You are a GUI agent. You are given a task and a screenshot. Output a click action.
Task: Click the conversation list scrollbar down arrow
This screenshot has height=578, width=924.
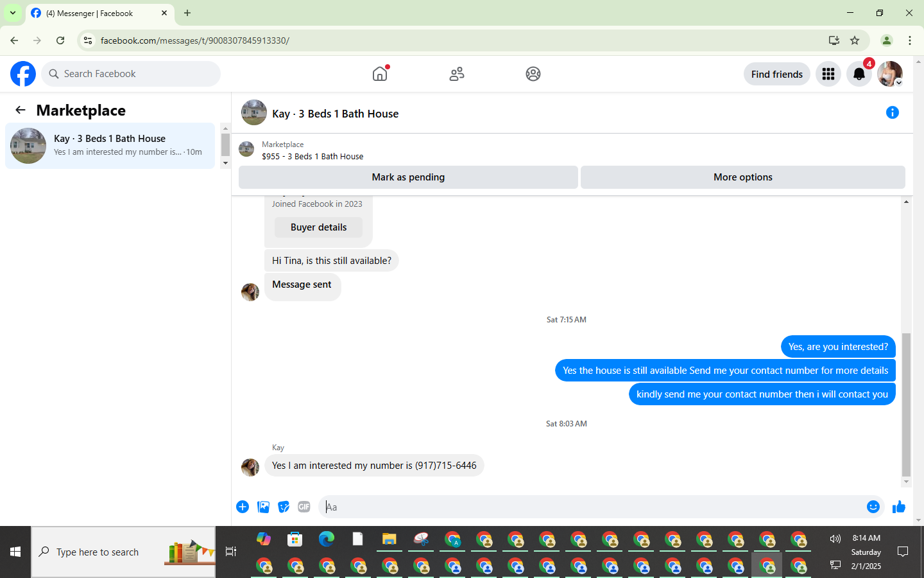pos(225,163)
